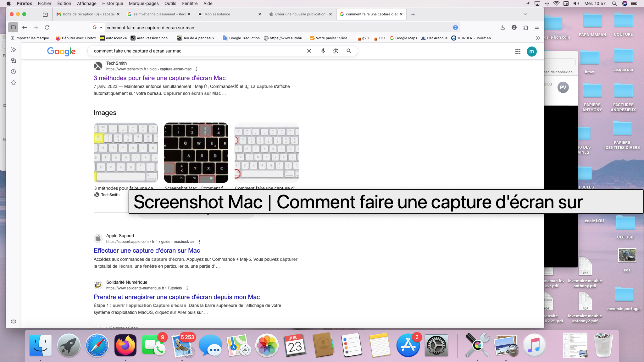Open Google Lens image search icon
The image size is (644, 362).
pos(336,51)
